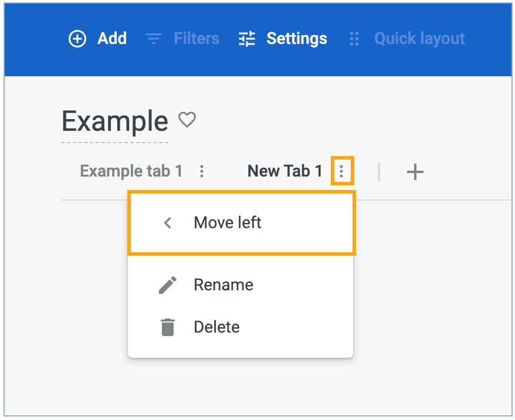Click the pencil icon next to Rename
Viewport: 515px width, 420px height.
(168, 285)
